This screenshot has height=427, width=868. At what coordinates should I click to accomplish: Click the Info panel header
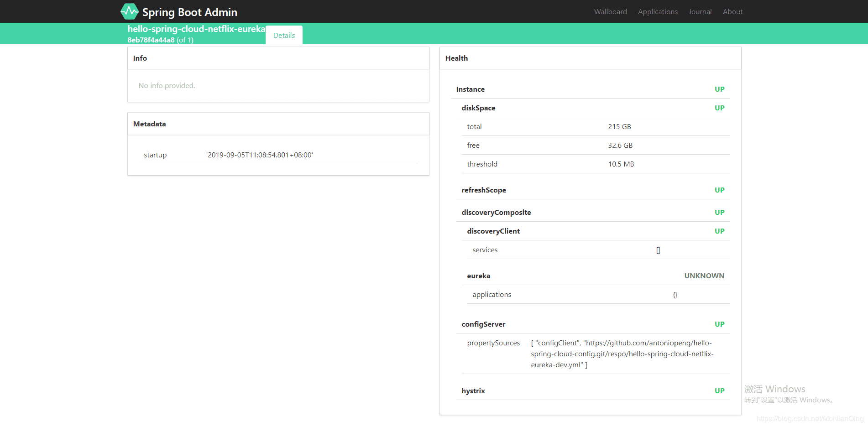click(140, 58)
